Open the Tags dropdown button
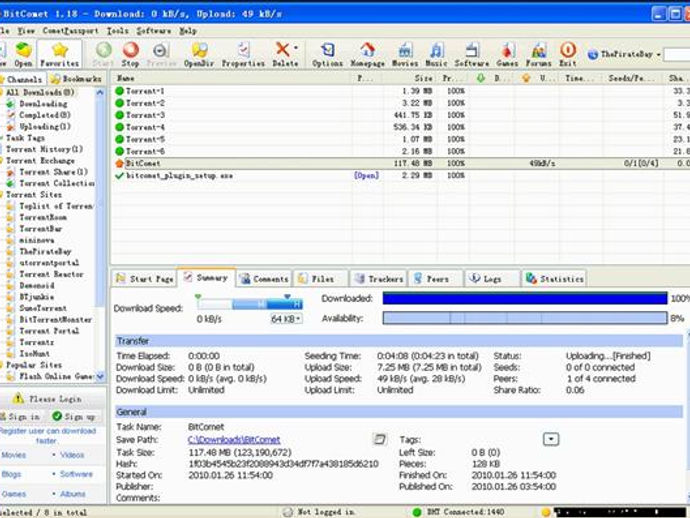 (551, 439)
